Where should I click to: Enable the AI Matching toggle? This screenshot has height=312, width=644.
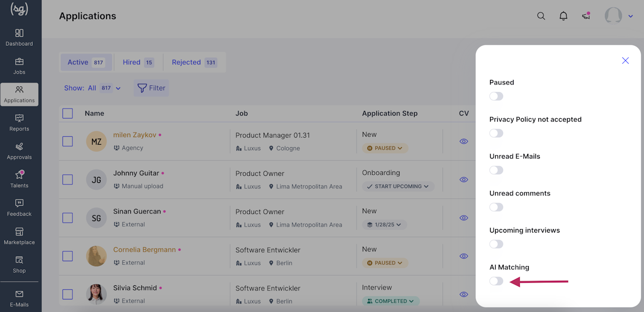pos(496,281)
